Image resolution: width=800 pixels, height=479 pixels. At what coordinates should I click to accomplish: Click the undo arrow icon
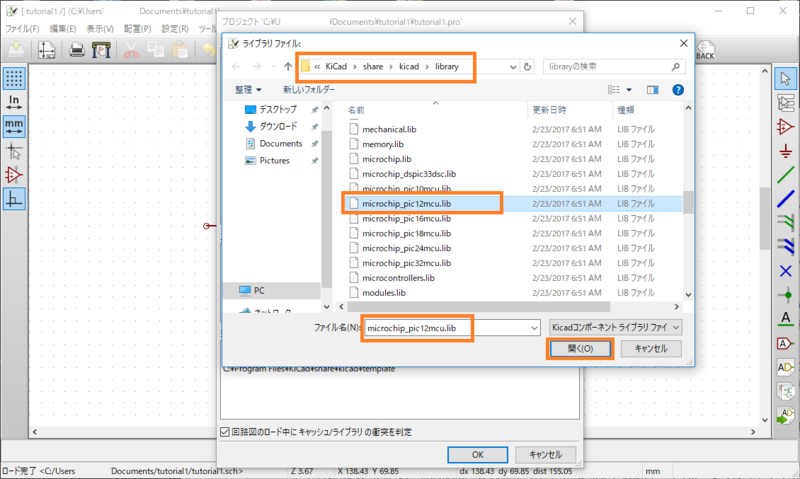[x=209, y=50]
